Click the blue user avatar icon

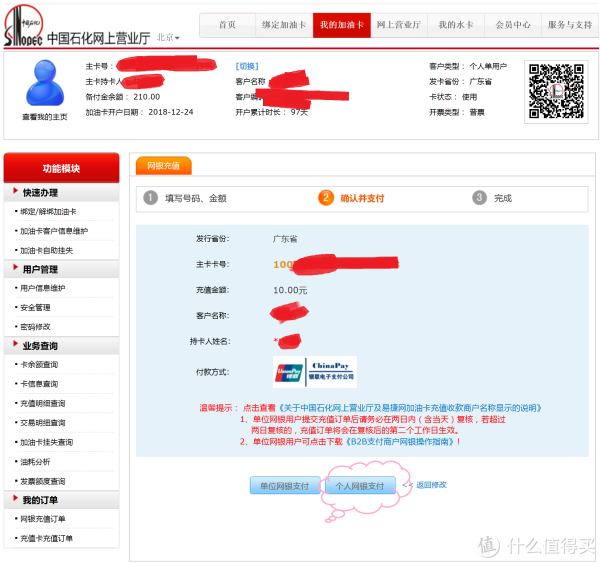[x=45, y=83]
